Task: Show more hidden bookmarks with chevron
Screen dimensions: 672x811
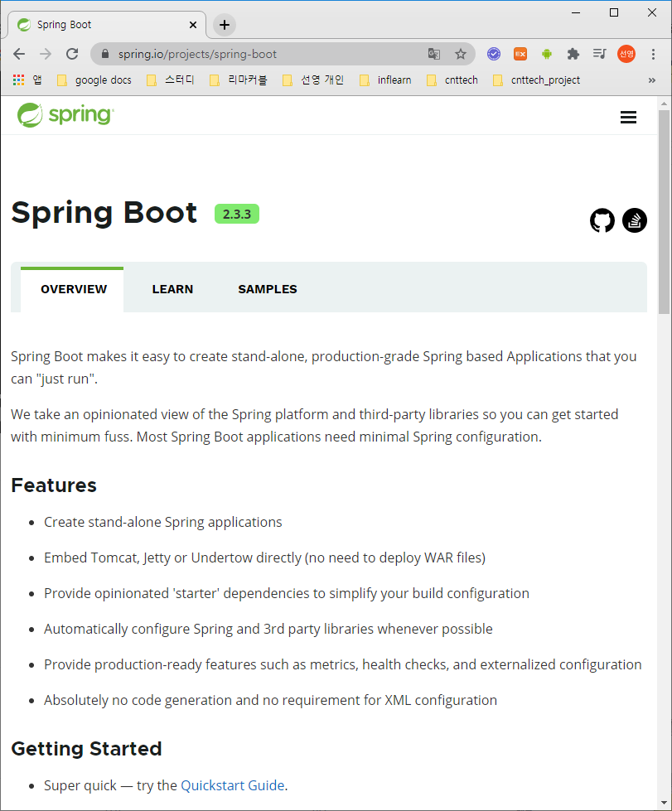Action: [652, 80]
